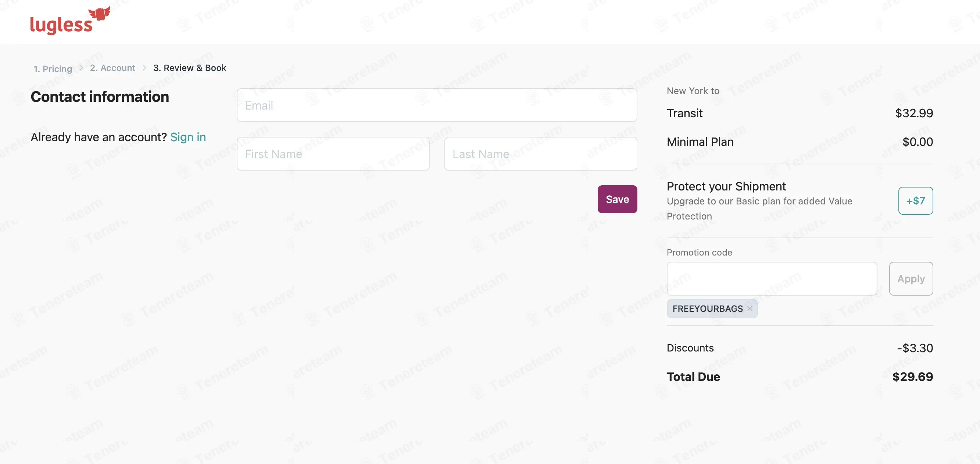Click the Discounts amount
Screen dimensions: 980x464
pos(915,348)
